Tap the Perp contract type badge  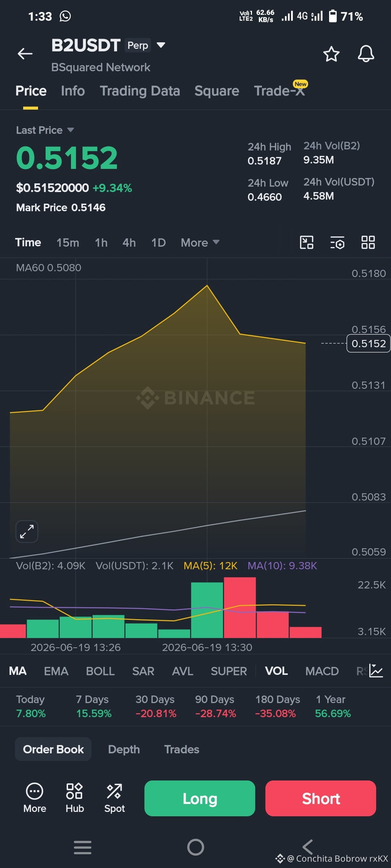click(x=138, y=45)
